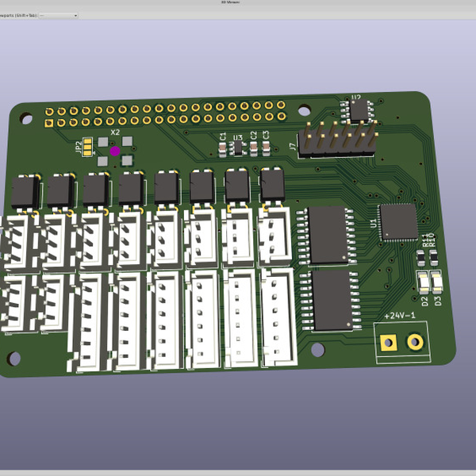Click the square pad of the +24V connector
The width and height of the screenshot is (476, 476).
tap(388, 343)
